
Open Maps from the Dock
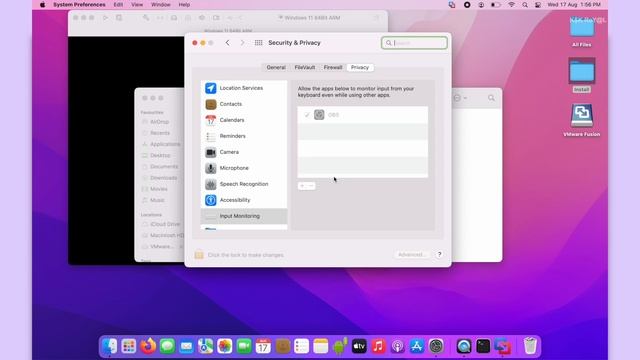click(205, 346)
